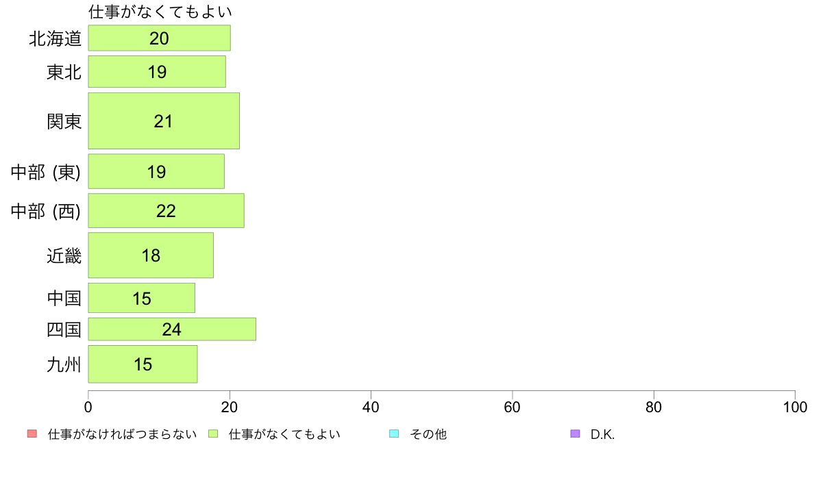This screenshot has height=504, width=814.
Task: Click the 四国 row label
Action: (64, 329)
